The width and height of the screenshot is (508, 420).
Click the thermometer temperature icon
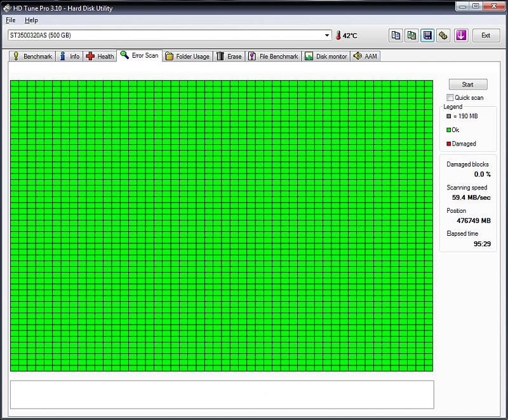tap(338, 36)
